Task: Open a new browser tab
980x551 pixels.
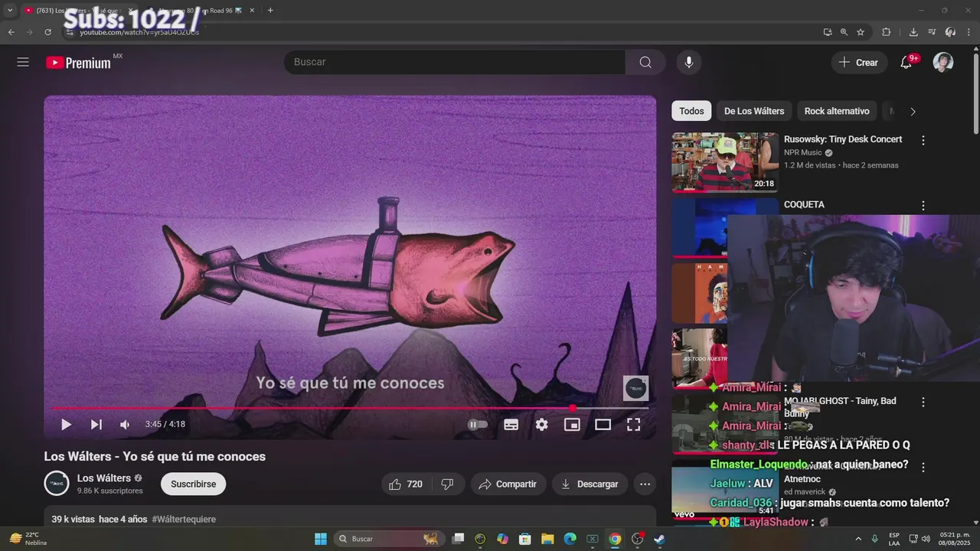Action: (270, 11)
